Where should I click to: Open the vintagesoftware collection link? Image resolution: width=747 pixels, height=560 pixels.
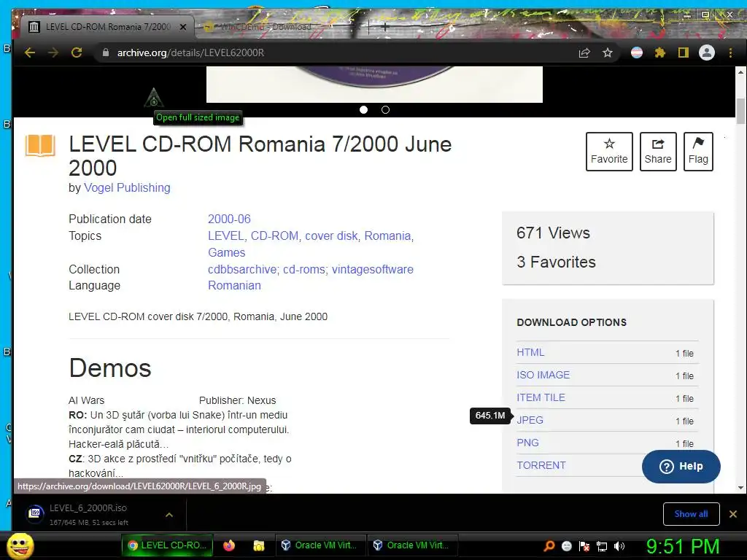tap(373, 269)
